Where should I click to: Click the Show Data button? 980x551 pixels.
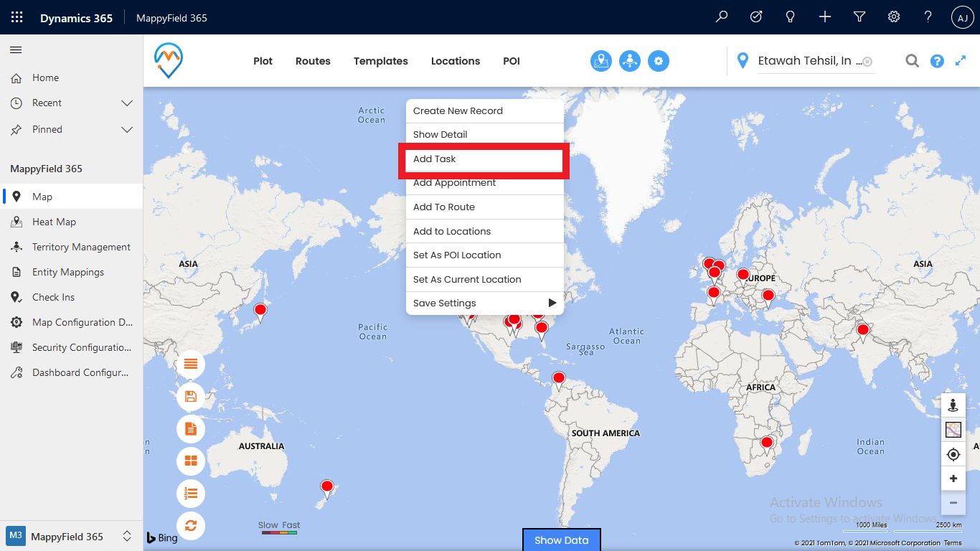[562, 540]
